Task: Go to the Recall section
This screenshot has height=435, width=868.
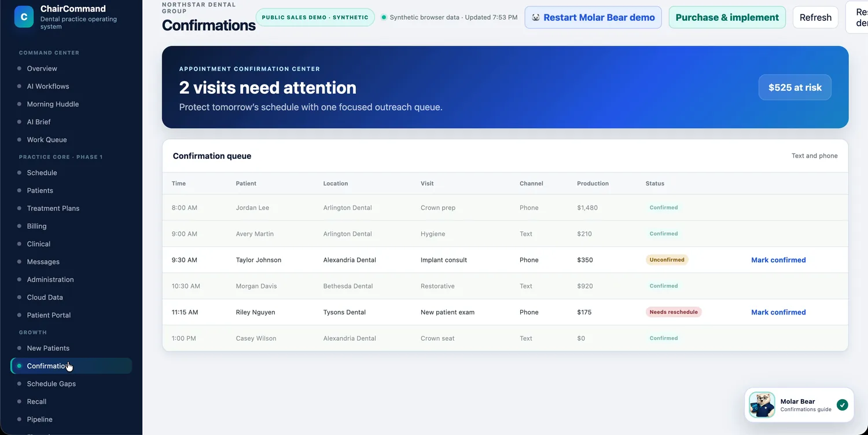Action: click(36, 401)
